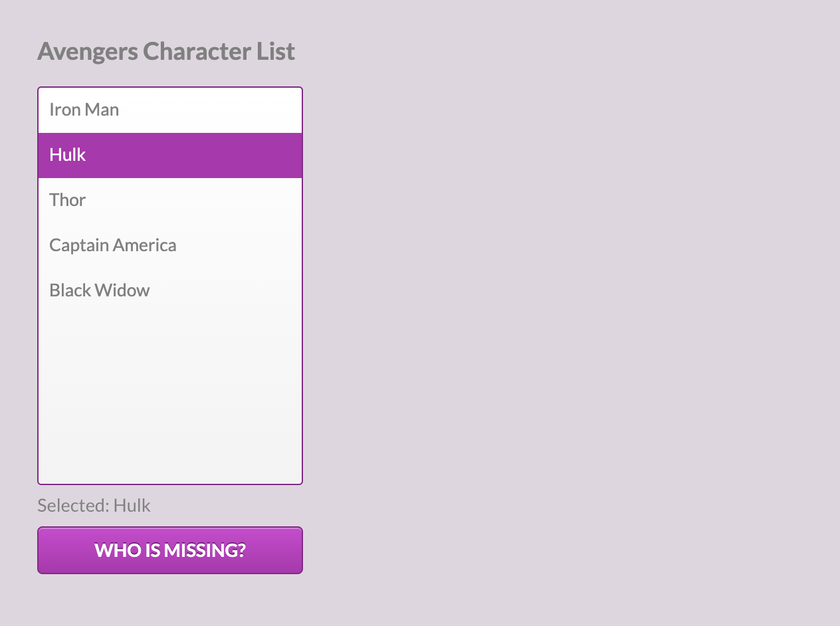This screenshot has width=840, height=626.
Task: Reselect the currently selected Hulk row
Action: point(170,155)
